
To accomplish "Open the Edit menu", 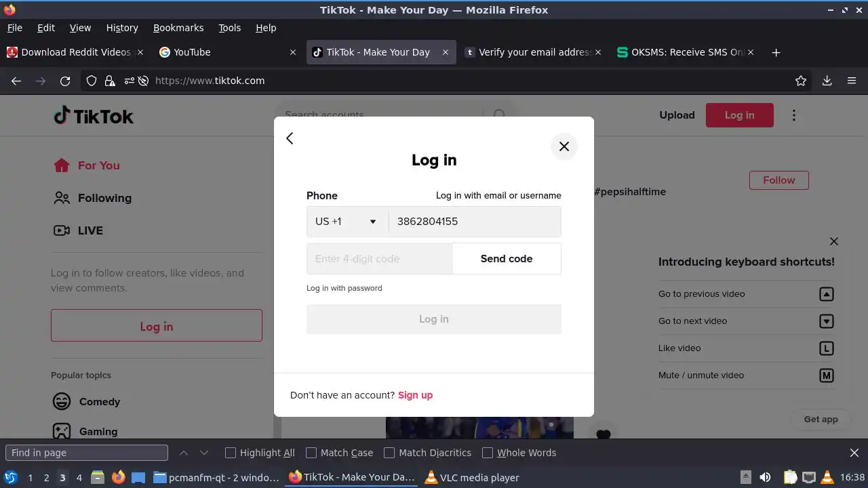I will pos(46,28).
